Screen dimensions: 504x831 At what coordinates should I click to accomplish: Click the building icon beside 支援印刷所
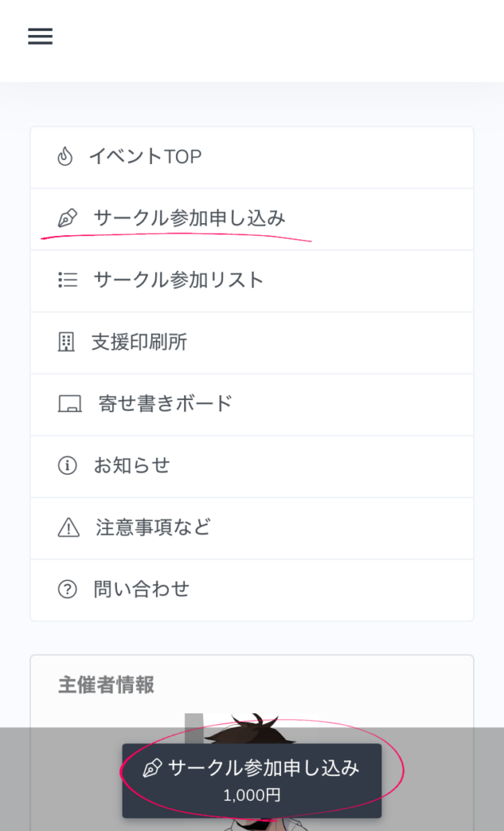click(x=67, y=342)
